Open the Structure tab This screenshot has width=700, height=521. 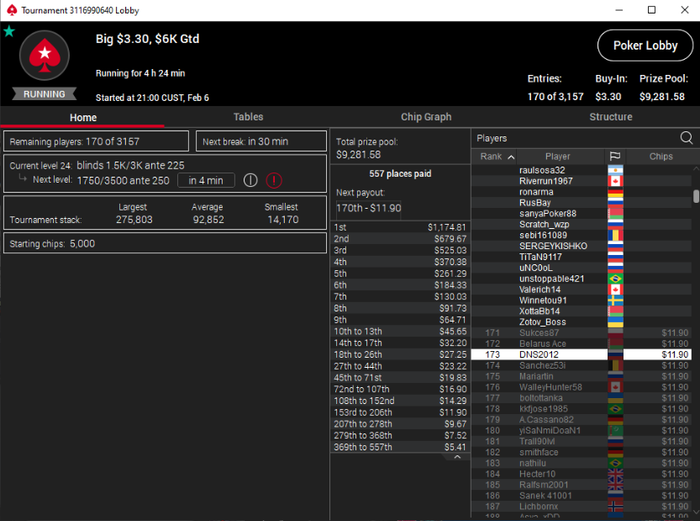[x=610, y=117]
